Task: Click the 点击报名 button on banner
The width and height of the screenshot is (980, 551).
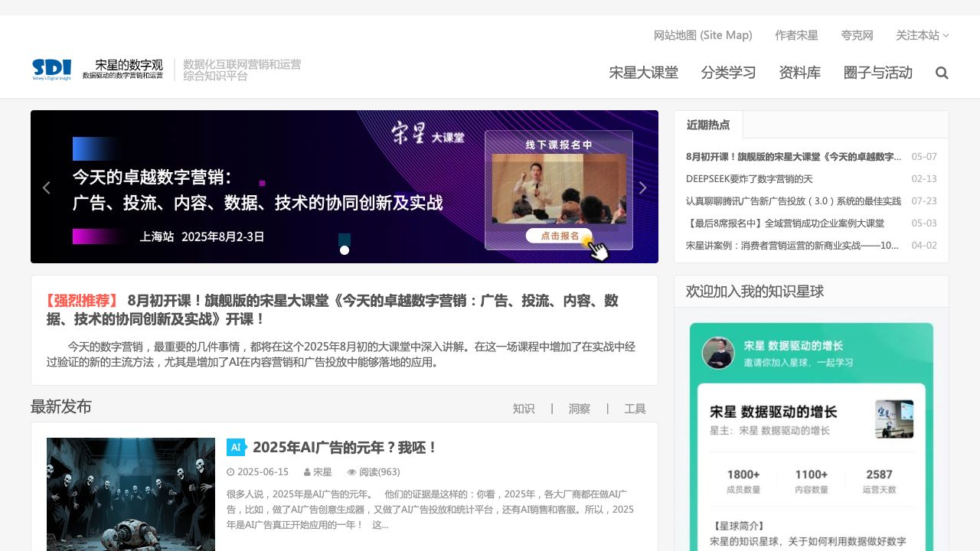Action: (x=560, y=236)
